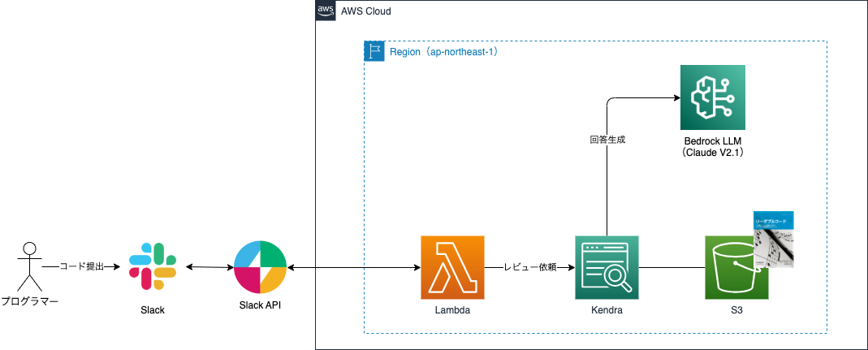Click the Kendra search icon
The image size is (868, 350).
[x=607, y=268]
